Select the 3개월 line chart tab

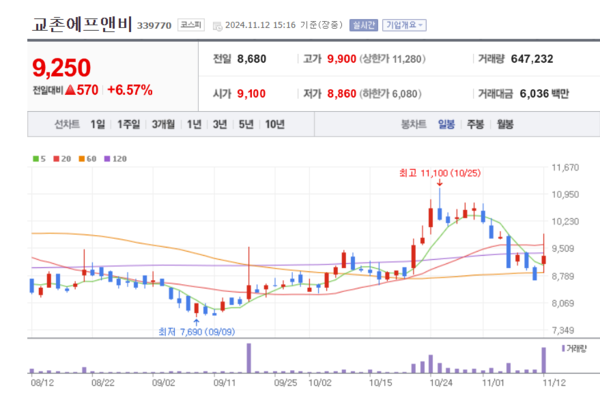(x=163, y=124)
